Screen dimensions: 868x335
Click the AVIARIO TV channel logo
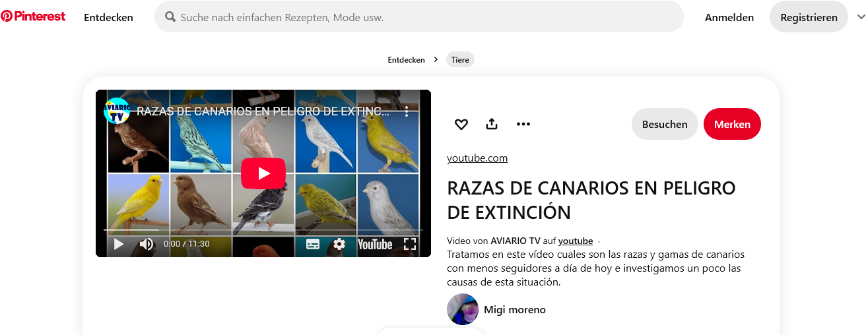click(x=117, y=111)
